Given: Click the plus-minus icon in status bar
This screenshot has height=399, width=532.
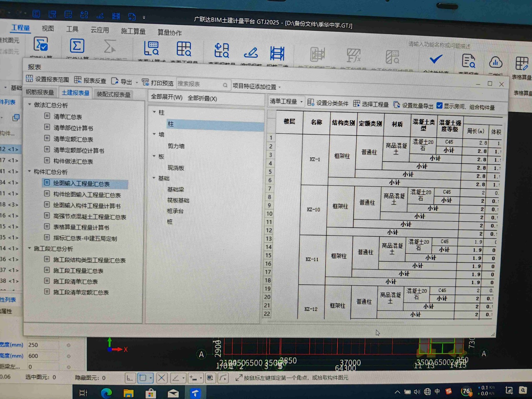Looking at the screenshot, I should point(193,378).
